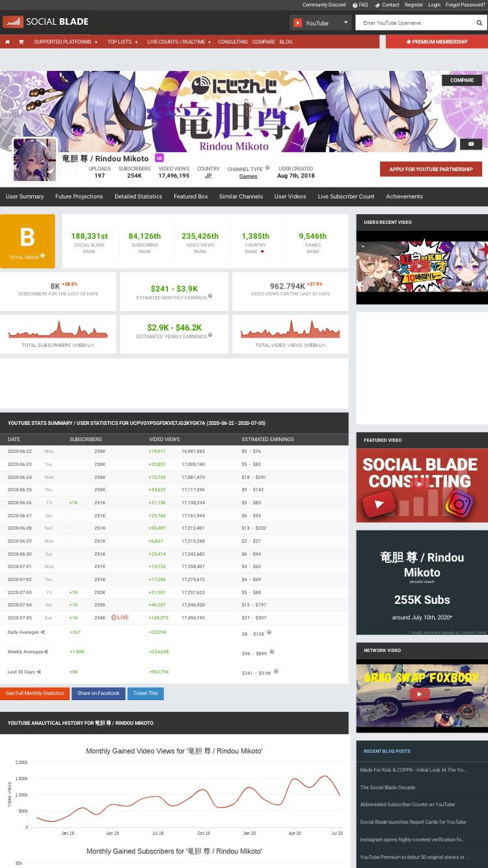The image size is (488, 868).
Task: Open the user's recent video thumbnail
Action: (422, 267)
